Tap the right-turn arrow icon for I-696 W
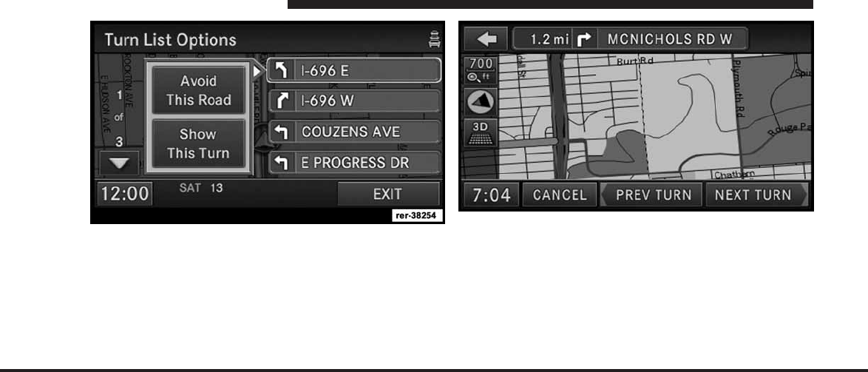The image size is (868, 372). coord(282,101)
